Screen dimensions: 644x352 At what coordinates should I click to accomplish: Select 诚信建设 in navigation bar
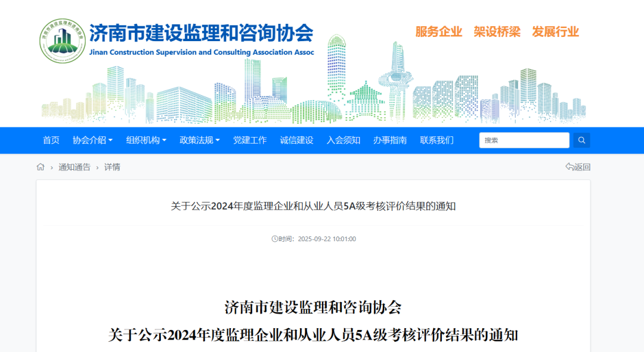[x=296, y=141]
